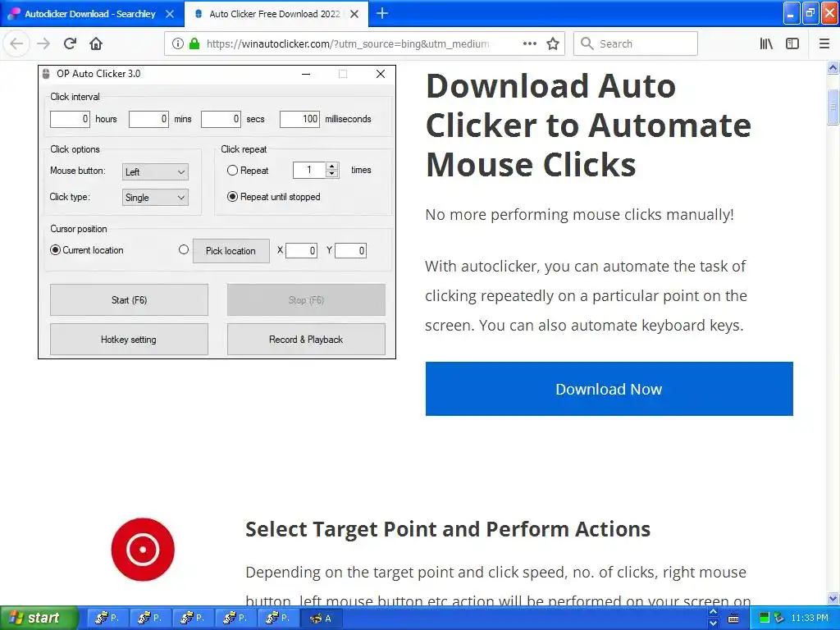Click the Y coordinate input field
This screenshot has width=840, height=630.
(x=350, y=250)
